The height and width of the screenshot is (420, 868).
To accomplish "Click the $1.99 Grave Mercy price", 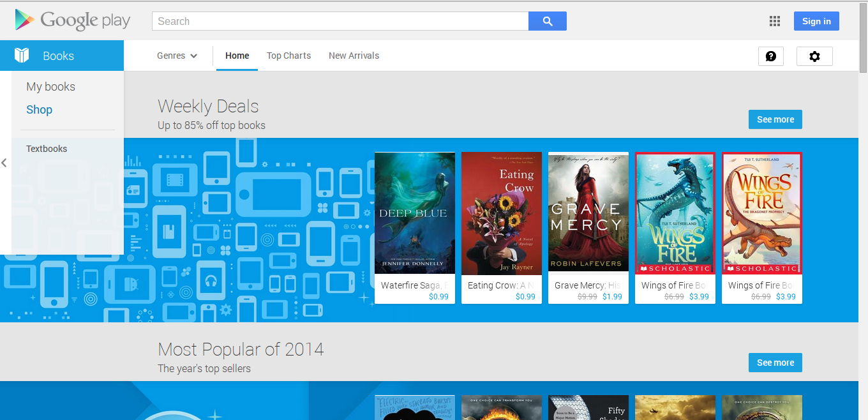I will click(x=612, y=297).
